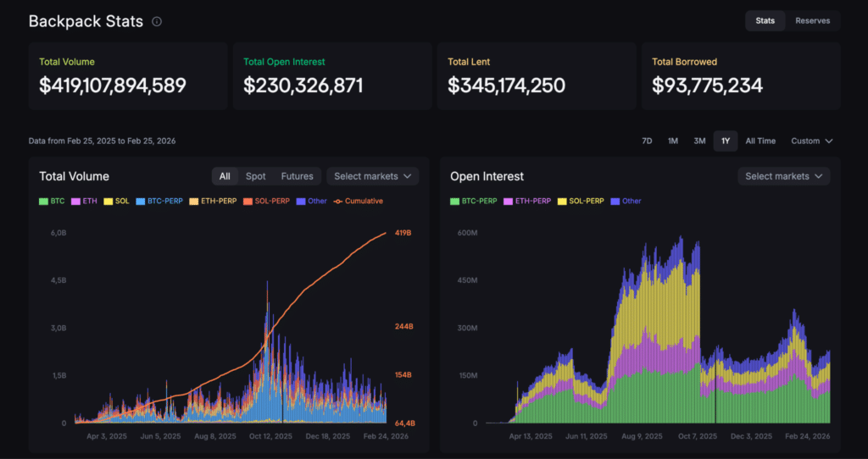Click the Oct 12, 2025 axis date
Screen dimensions: 868x459
[x=270, y=436]
